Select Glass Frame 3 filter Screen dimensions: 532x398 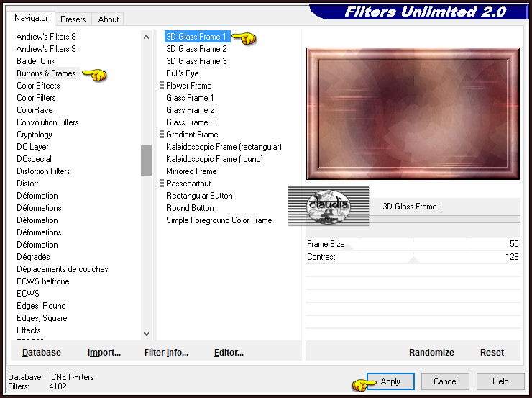191,122
